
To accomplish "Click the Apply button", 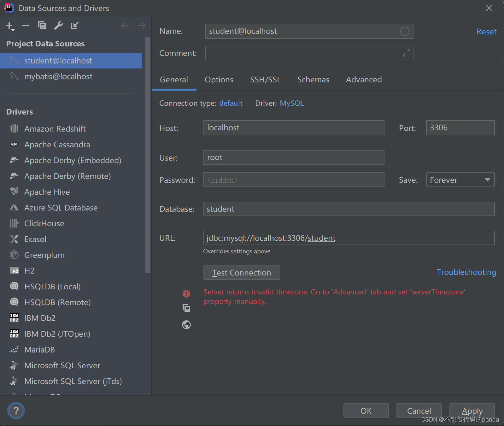I will coord(472,411).
